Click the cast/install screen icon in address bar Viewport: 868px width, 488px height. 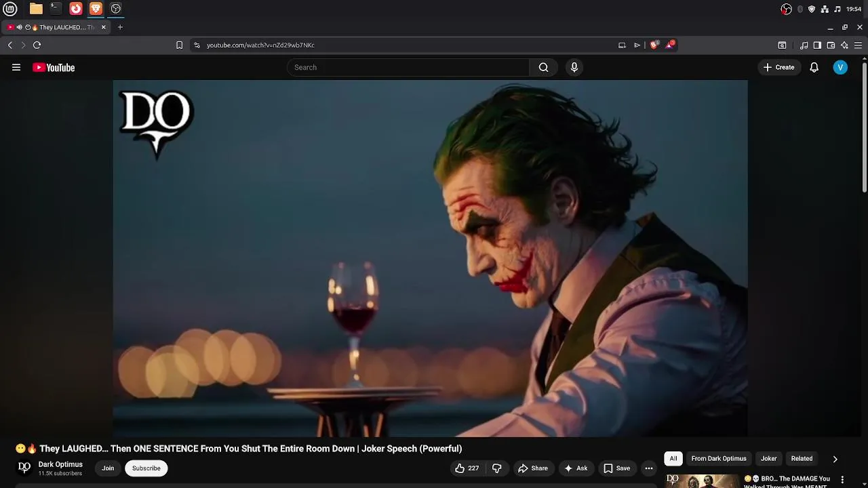pos(622,45)
